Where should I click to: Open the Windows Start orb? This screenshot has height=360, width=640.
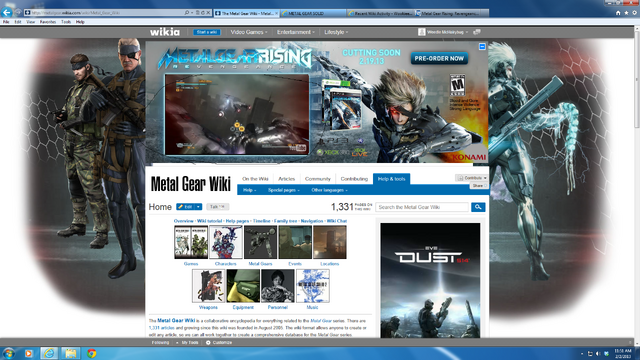9,353
